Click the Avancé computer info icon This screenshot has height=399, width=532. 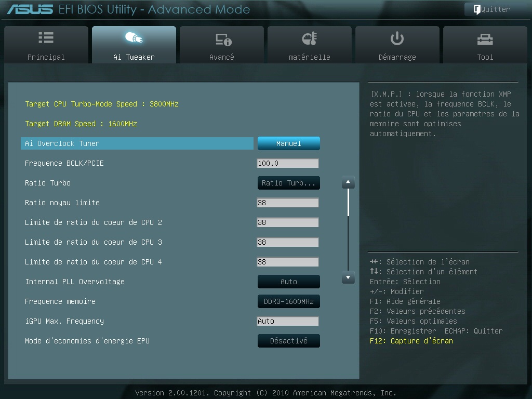[223, 39]
